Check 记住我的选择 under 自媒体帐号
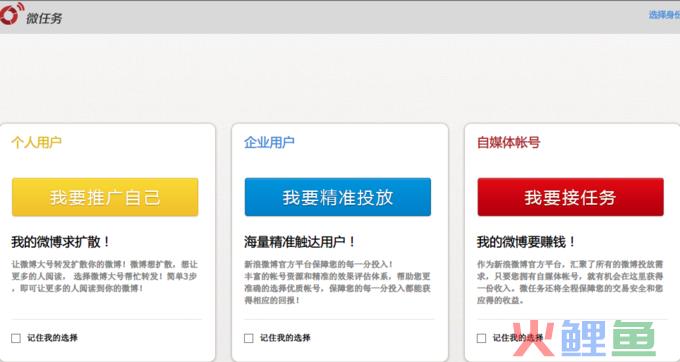680x362 pixels. click(481, 338)
